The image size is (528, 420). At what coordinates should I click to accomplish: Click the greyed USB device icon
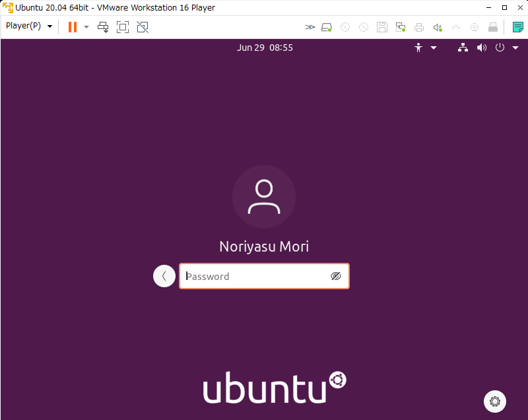tap(456, 27)
